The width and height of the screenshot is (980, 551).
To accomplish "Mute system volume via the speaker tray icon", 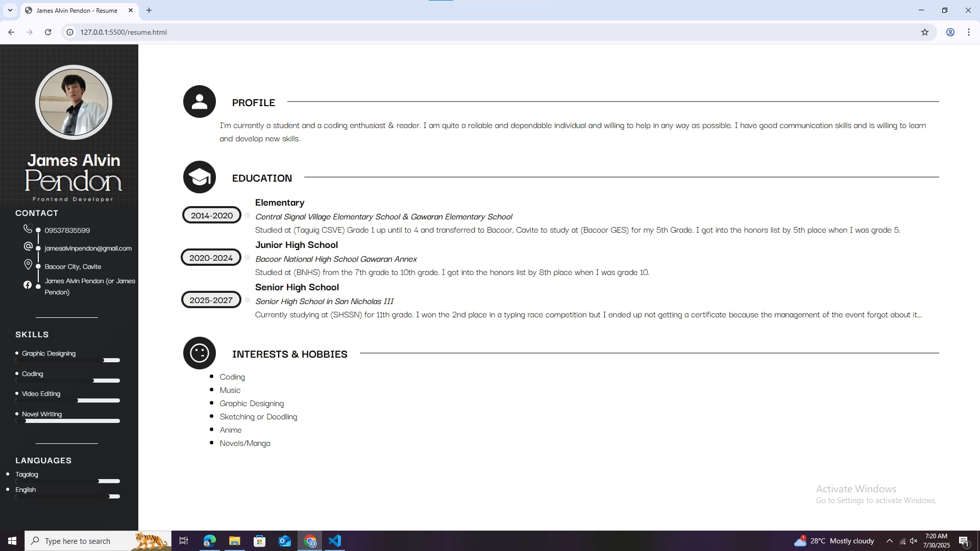I will tap(914, 541).
